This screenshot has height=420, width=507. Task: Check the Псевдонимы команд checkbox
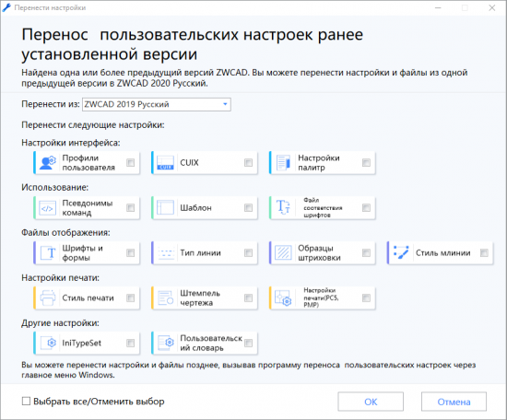pyautogui.click(x=130, y=208)
